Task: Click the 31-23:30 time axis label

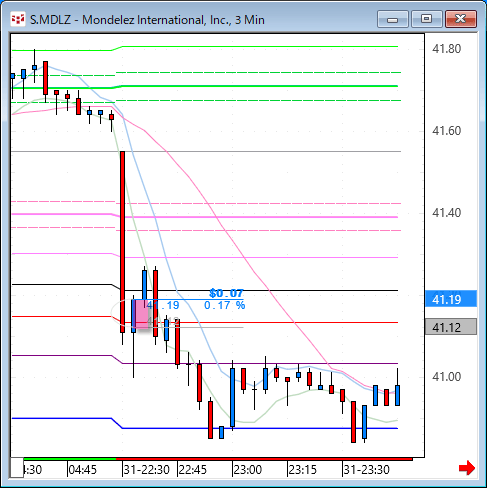Action: click(367, 470)
